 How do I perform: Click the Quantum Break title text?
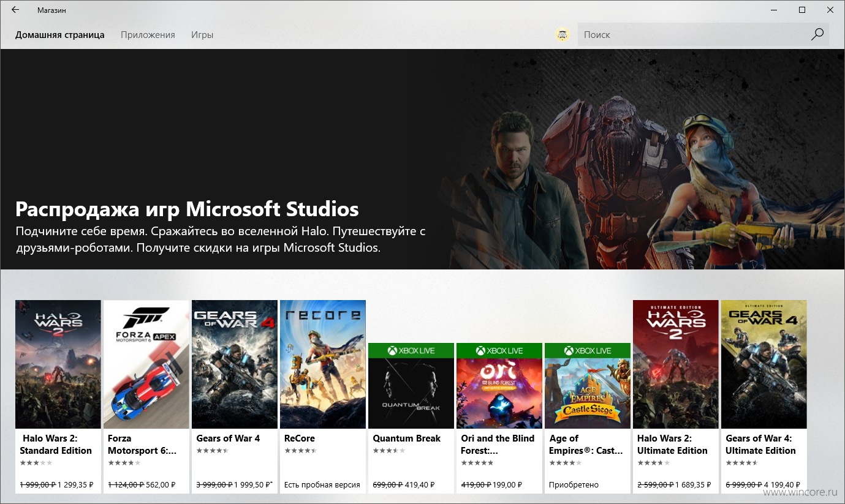(407, 438)
